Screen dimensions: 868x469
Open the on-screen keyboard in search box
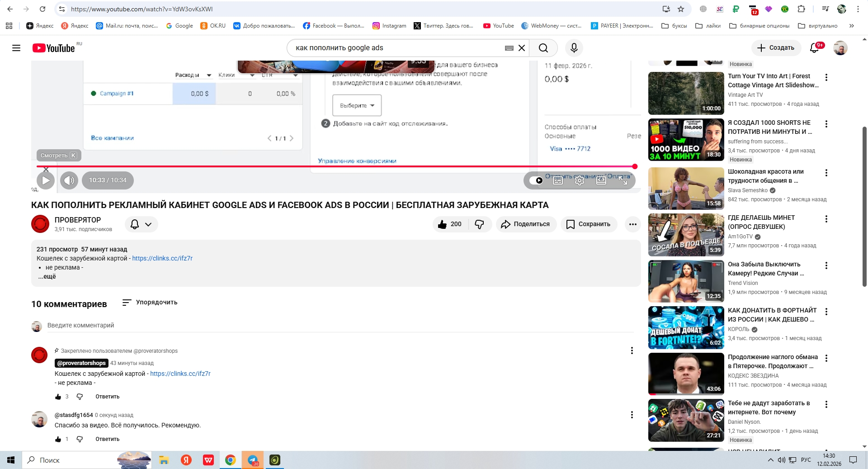click(509, 48)
